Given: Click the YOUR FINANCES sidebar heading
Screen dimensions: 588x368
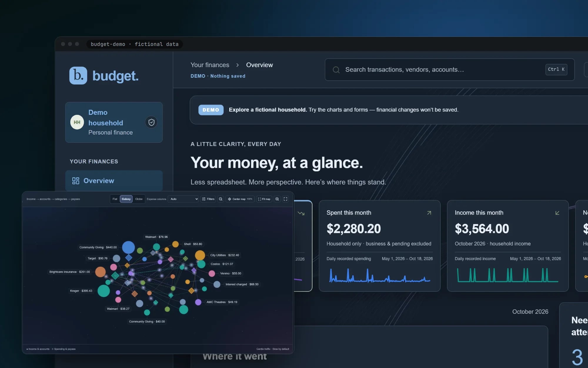Looking at the screenshot, I should click(94, 161).
